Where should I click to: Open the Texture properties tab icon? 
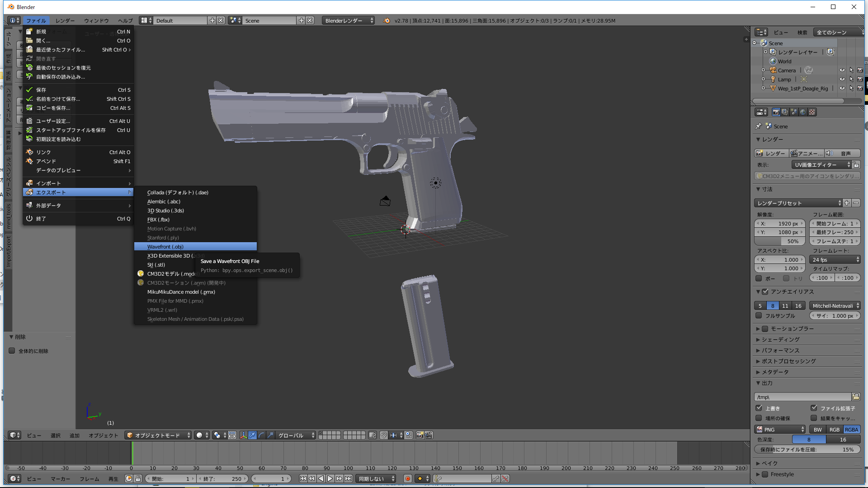pos(812,112)
